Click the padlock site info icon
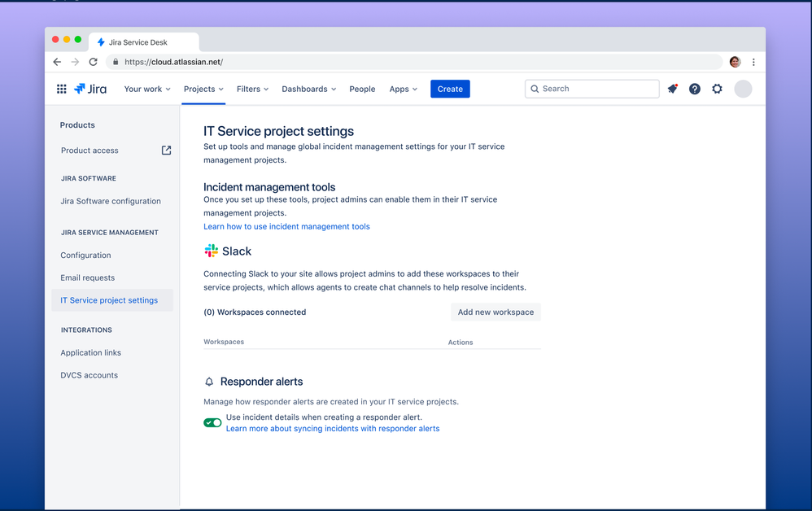 pyautogui.click(x=116, y=62)
